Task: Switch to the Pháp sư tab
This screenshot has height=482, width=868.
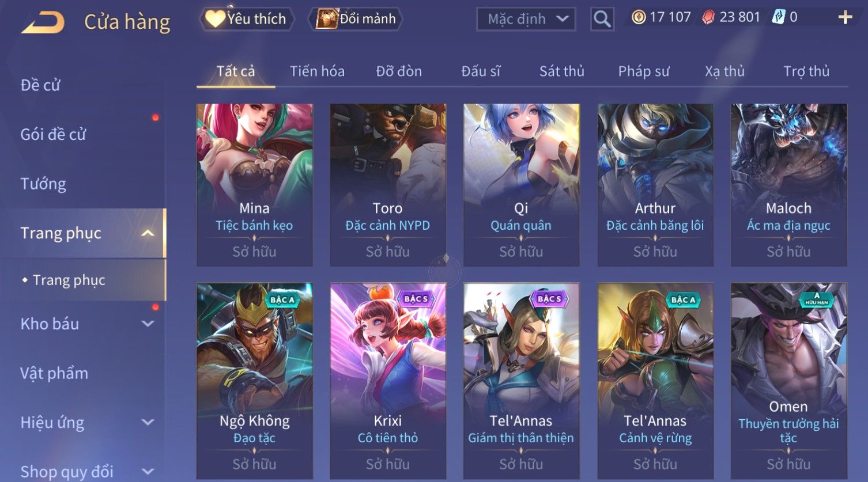Action: (643, 71)
